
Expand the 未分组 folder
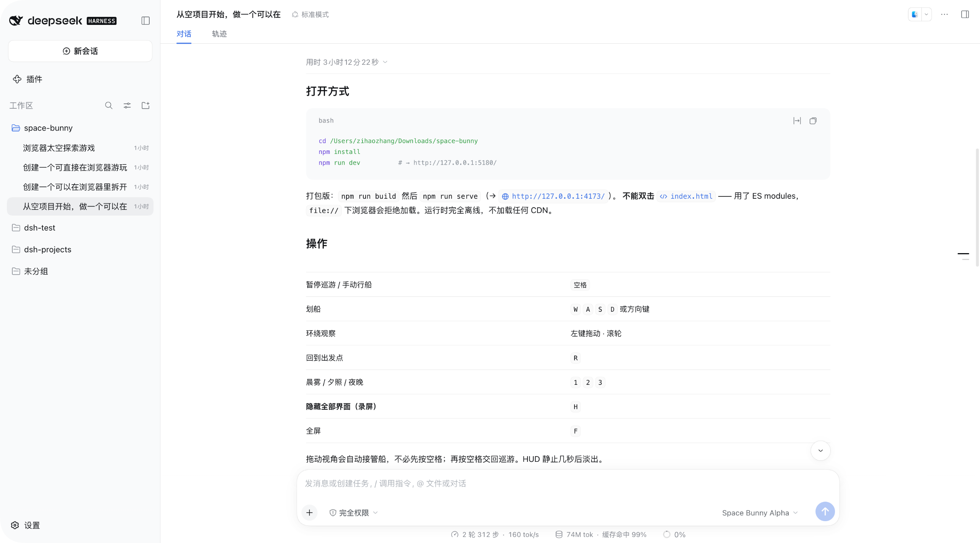tap(80, 271)
